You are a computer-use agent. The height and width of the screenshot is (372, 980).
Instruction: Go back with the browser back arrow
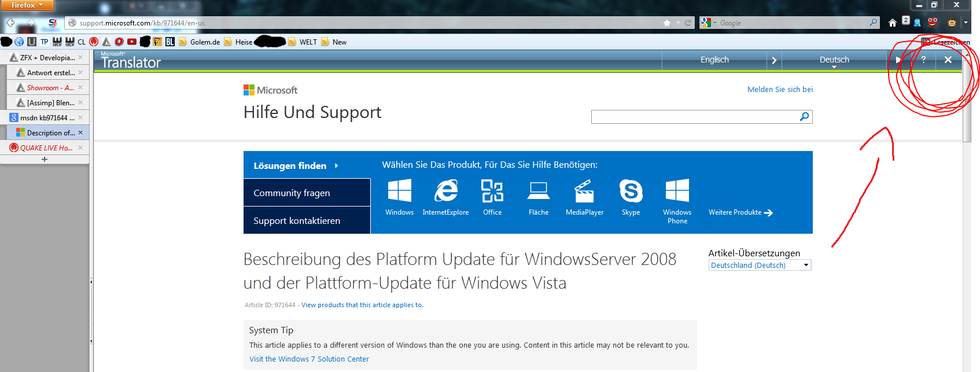pyautogui.click(x=10, y=23)
